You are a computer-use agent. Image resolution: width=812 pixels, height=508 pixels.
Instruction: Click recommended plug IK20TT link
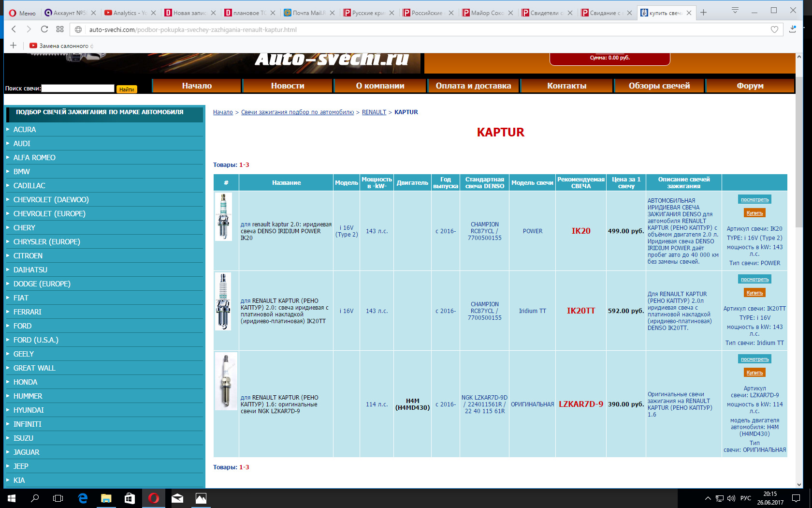tap(581, 311)
